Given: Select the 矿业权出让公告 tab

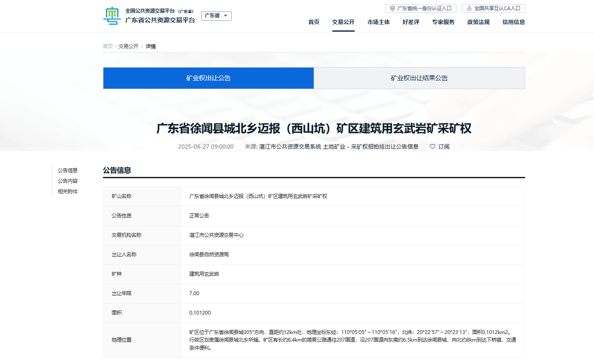Looking at the screenshot, I should tap(209, 78).
